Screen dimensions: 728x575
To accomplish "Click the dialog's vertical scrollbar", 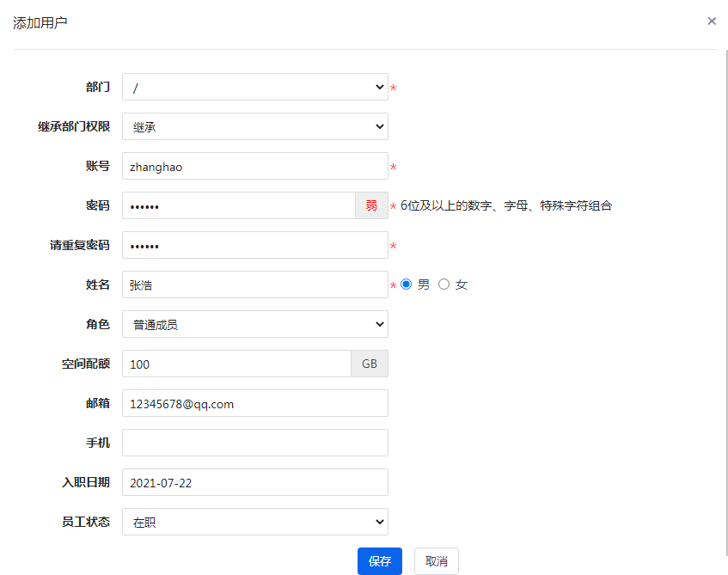I will click(x=725, y=302).
